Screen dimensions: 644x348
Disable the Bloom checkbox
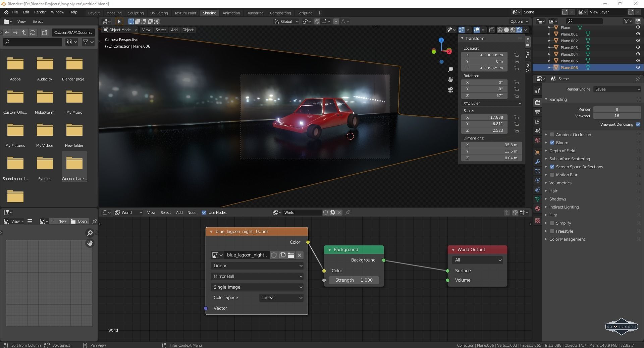coord(552,142)
